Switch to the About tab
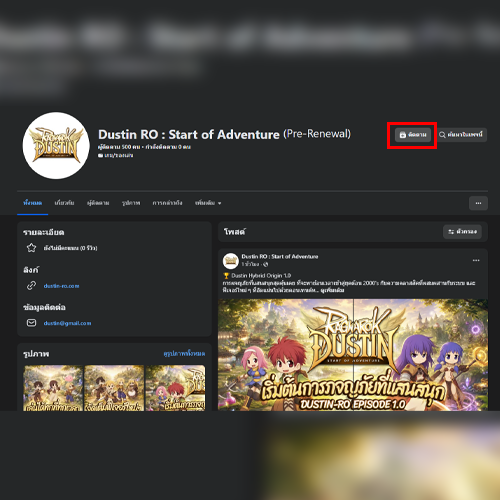This screenshot has width=500, height=500. [64, 203]
